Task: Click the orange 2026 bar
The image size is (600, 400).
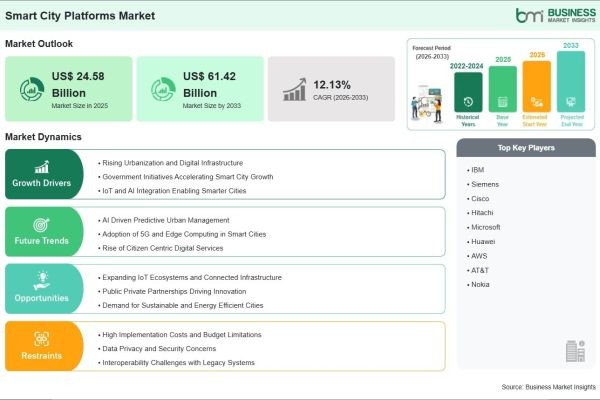Action: point(537,87)
